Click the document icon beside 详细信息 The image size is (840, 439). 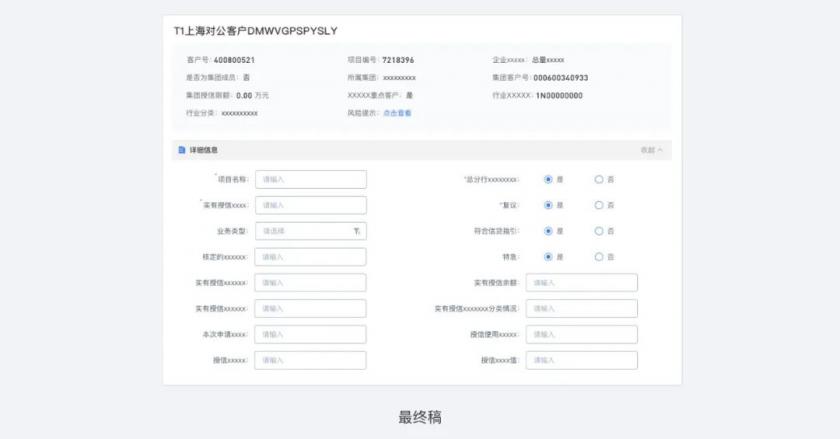coord(180,150)
